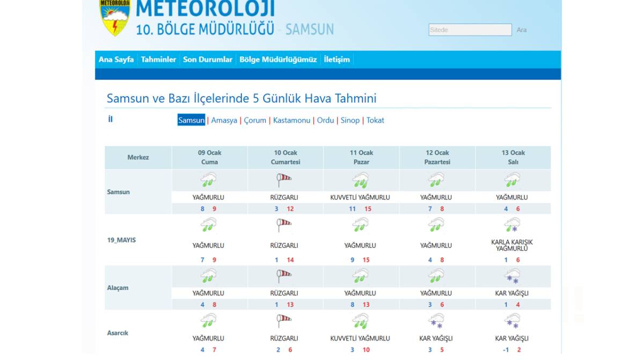This screenshot has height=362, width=644.
Task: Go to Ana Sayfa
Action: pyautogui.click(x=115, y=60)
